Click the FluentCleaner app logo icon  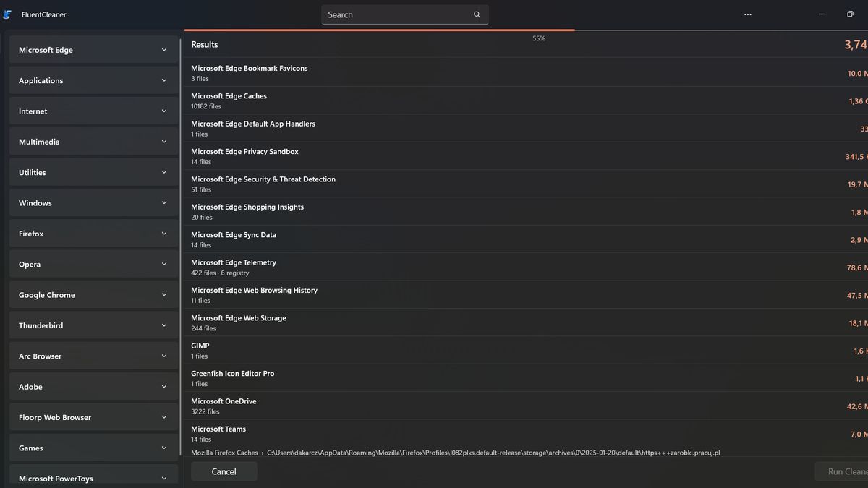pos(7,14)
